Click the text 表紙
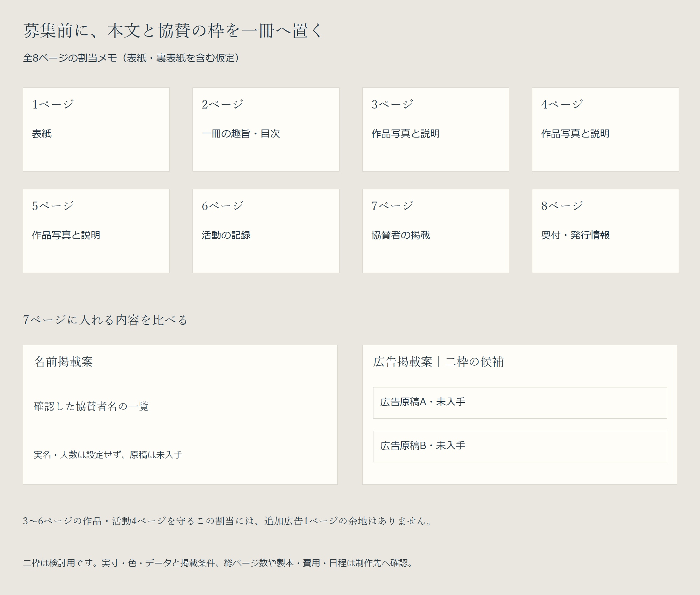Viewport: 700px width, 595px height. [x=42, y=133]
